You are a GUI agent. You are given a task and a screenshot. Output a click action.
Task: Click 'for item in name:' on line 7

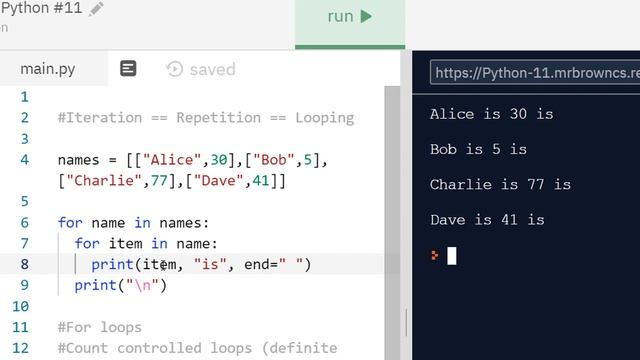pyautogui.click(x=146, y=244)
